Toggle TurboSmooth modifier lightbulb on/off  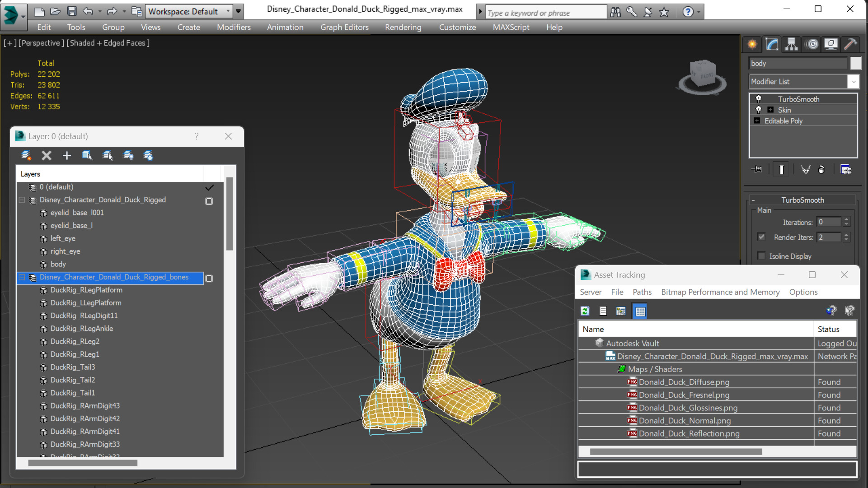759,99
